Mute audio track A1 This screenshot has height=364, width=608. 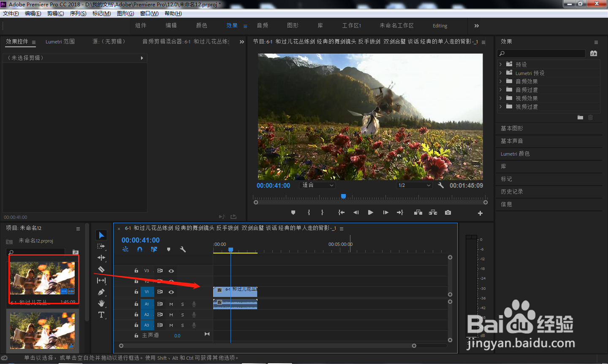(x=171, y=304)
